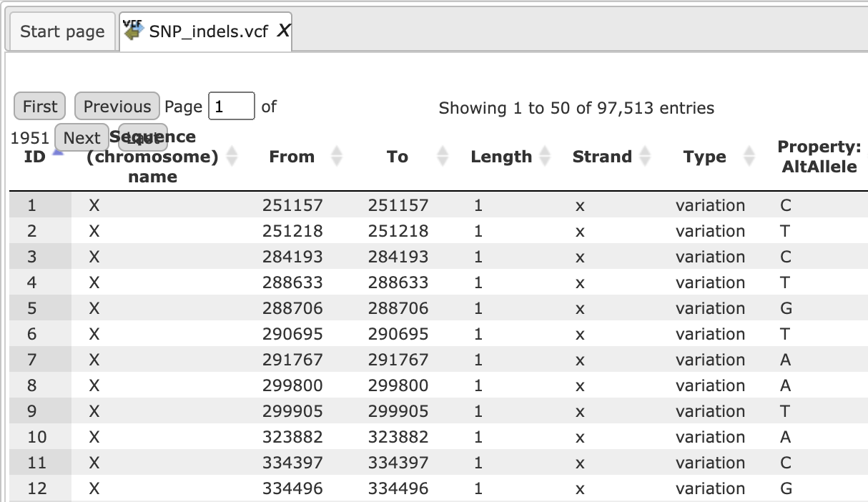Screen dimensions: 868x502
Task: Select row with ID 5
Action: 438,308
